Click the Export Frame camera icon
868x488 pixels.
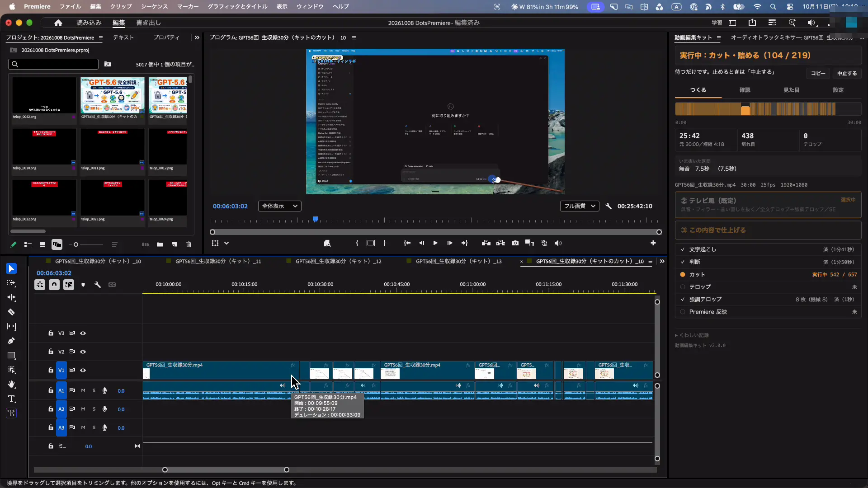[x=515, y=243]
